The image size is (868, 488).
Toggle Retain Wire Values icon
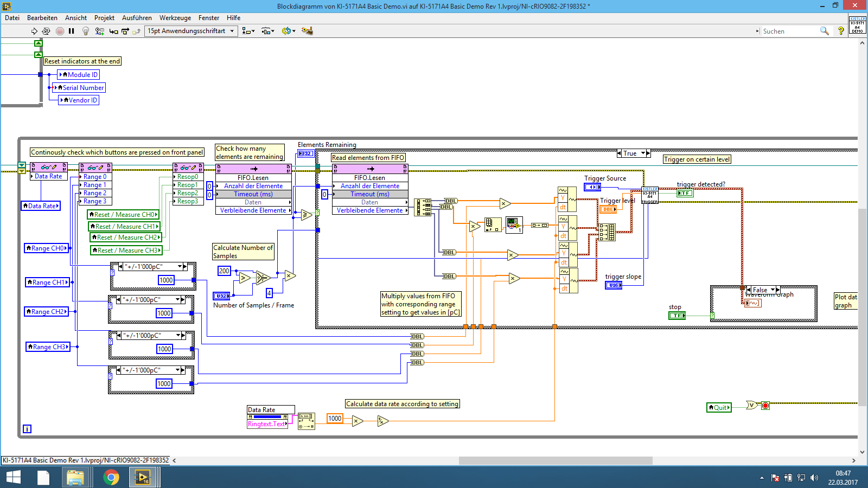coord(99,31)
